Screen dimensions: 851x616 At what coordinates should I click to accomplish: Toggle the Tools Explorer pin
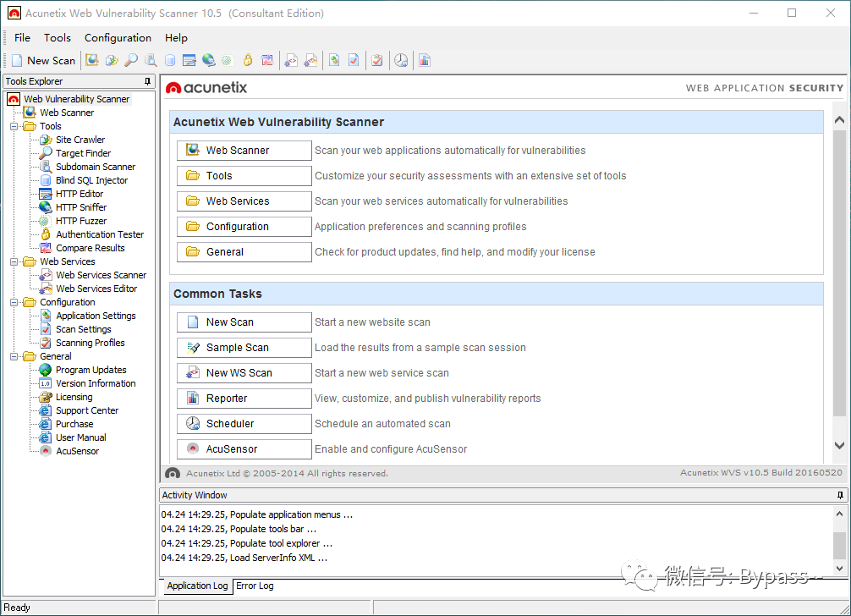pyautogui.click(x=147, y=81)
